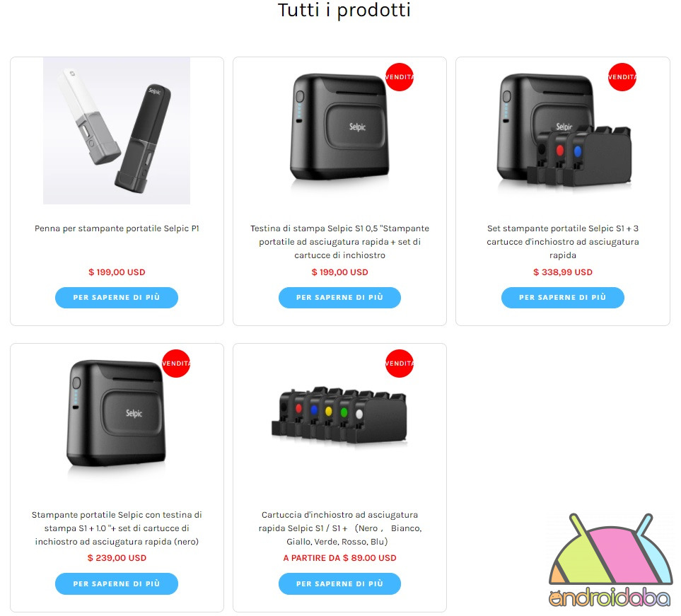Open the S1 printer with 3 cartridges image
This screenshot has width=681, height=616.
564,129
